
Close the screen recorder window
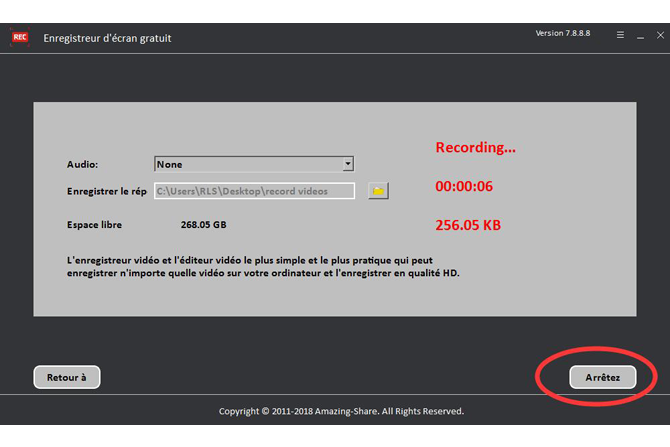pos(660,36)
